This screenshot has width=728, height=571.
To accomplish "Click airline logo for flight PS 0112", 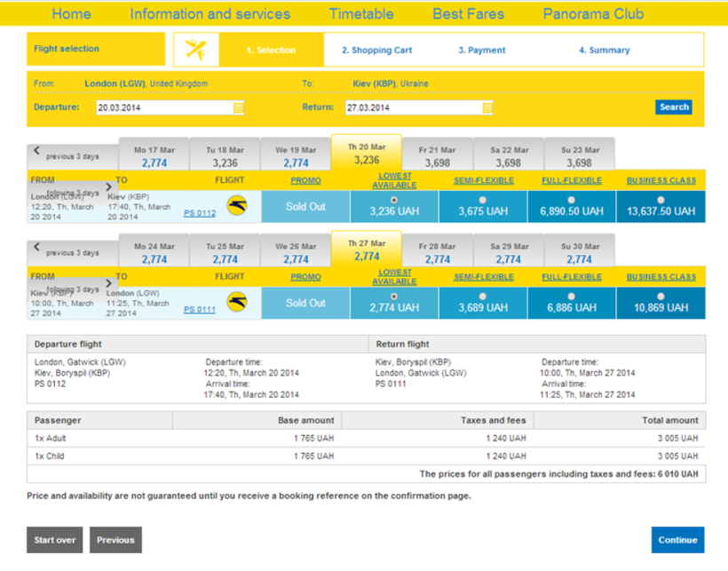I will pyautogui.click(x=237, y=206).
